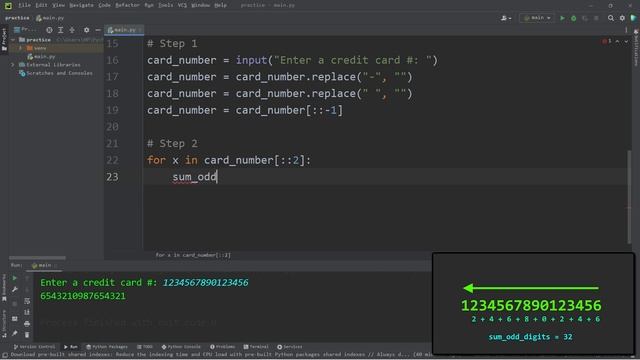640x360 pixels.
Task: Open the Terminal tool window
Action: tap(256, 347)
